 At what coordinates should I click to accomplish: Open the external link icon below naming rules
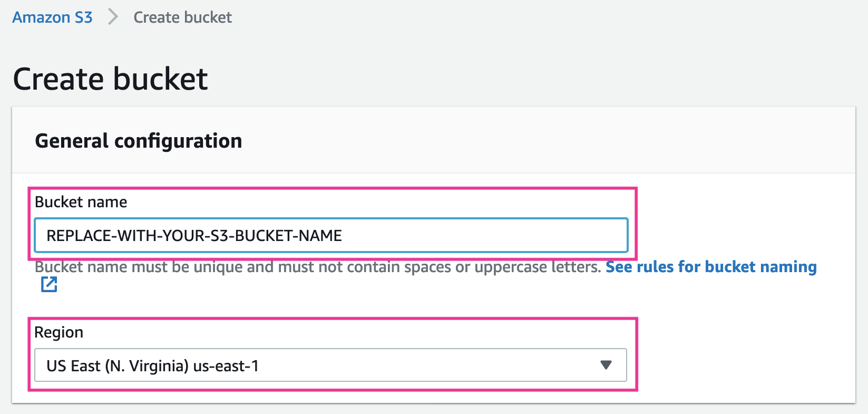(49, 284)
